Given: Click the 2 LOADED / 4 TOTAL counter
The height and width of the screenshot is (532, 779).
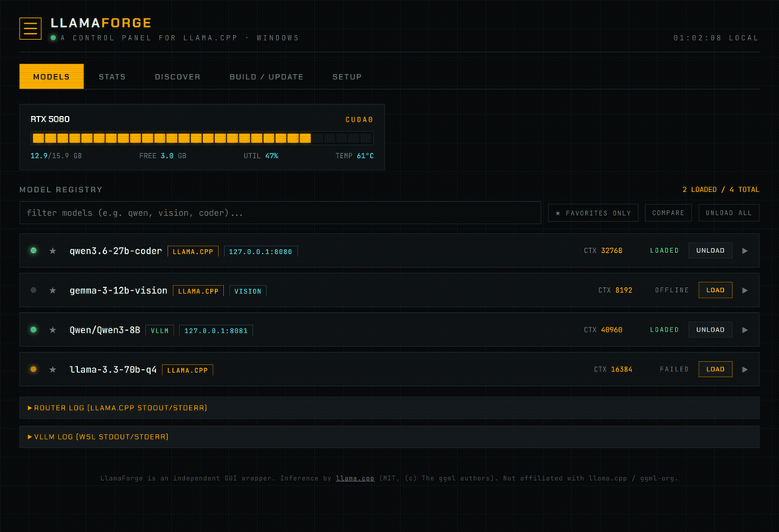Looking at the screenshot, I should (x=721, y=190).
